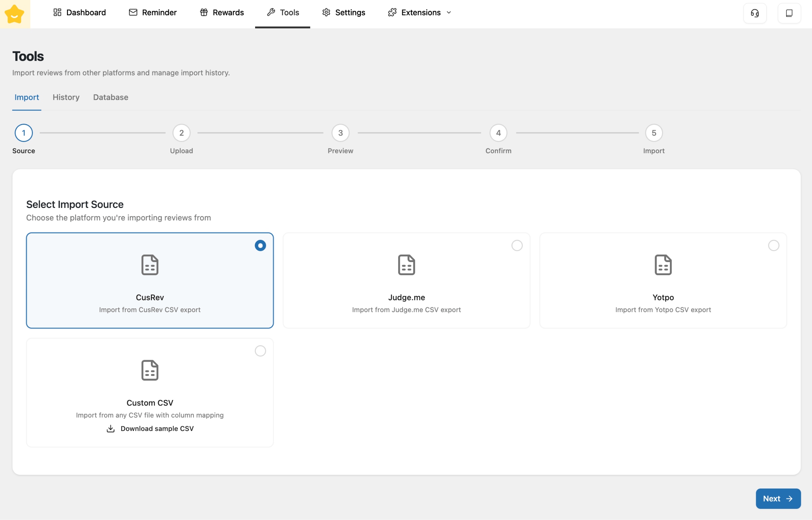
Task: Click the yellow star app logo
Action: coord(15,14)
